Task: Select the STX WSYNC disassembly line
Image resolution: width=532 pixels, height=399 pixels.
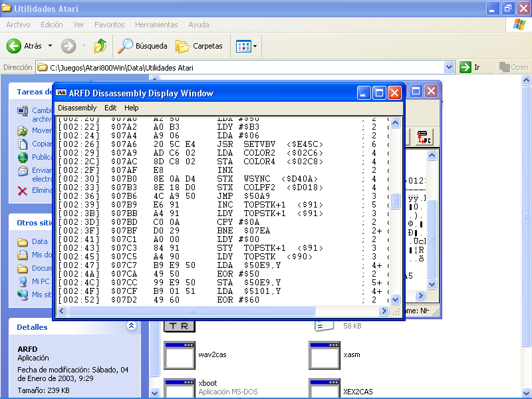Action: (x=223, y=179)
